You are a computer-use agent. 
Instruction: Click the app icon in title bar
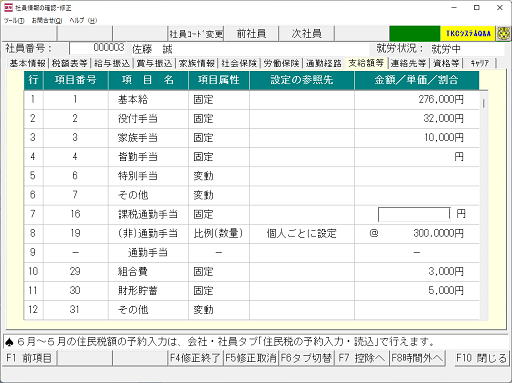coord(8,8)
